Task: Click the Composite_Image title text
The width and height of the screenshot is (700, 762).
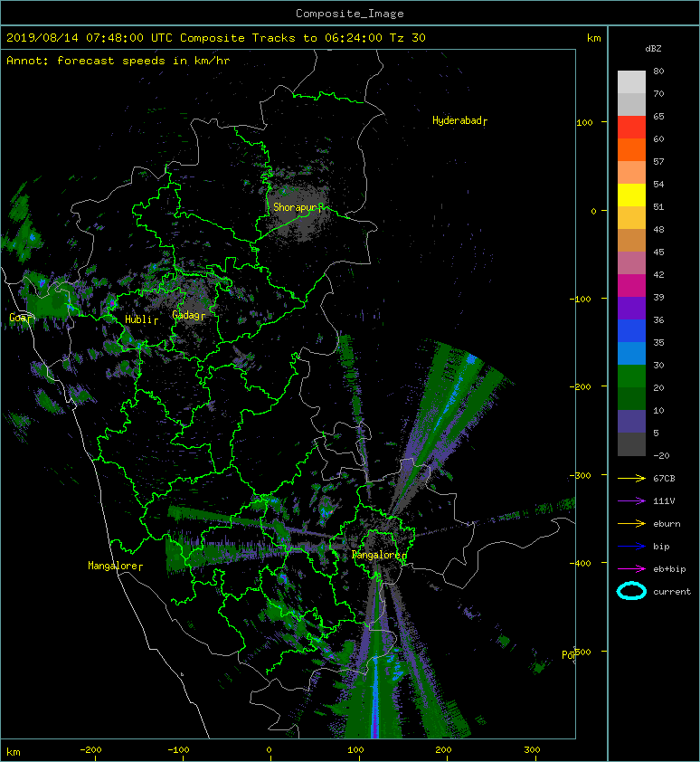Action: 350,14
